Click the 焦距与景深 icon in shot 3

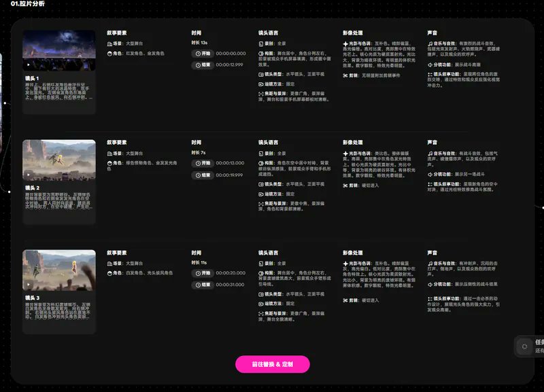click(261, 314)
